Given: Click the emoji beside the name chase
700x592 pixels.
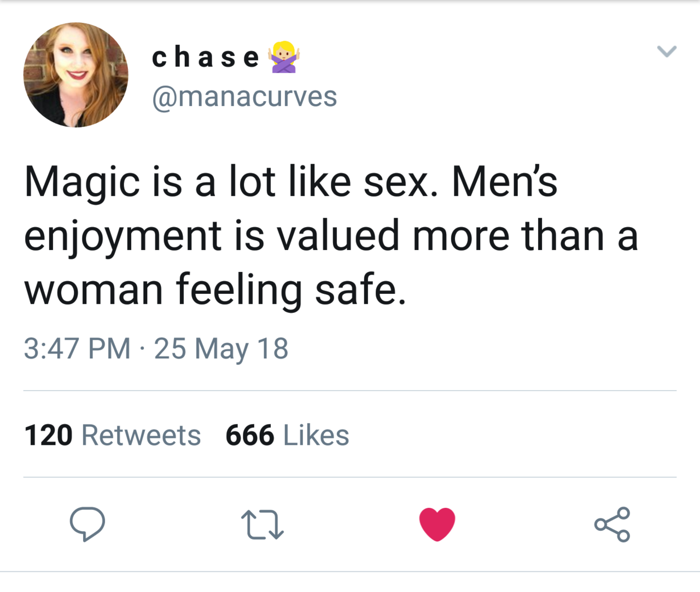Looking at the screenshot, I should (x=283, y=57).
